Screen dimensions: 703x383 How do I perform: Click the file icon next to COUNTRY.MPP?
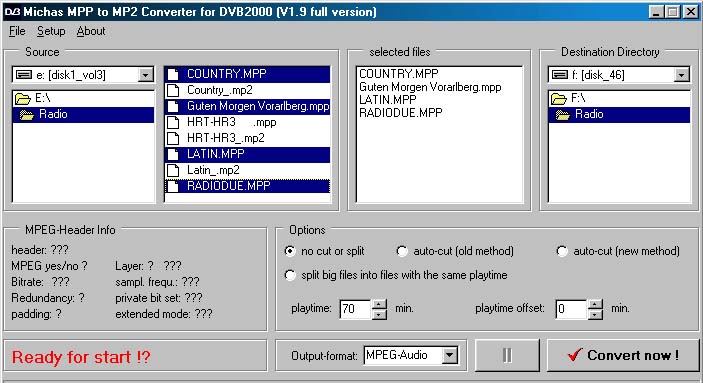coord(173,74)
